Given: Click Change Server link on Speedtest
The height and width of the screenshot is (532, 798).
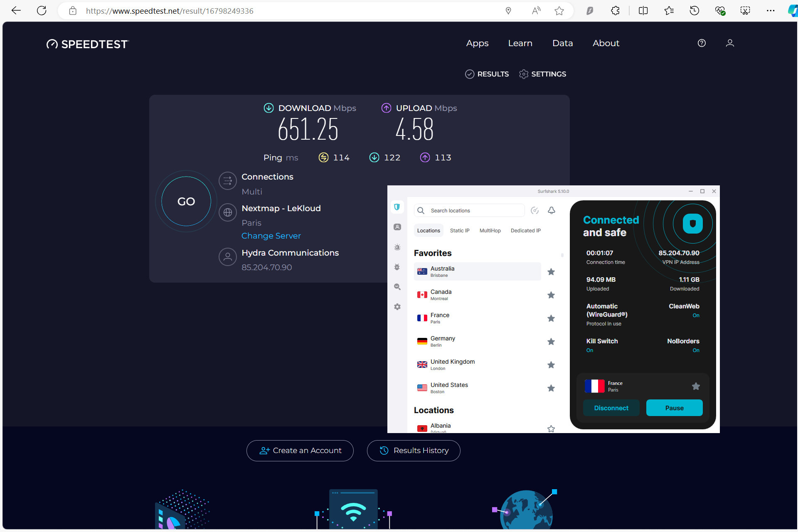Looking at the screenshot, I should pyautogui.click(x=271, y=236).
